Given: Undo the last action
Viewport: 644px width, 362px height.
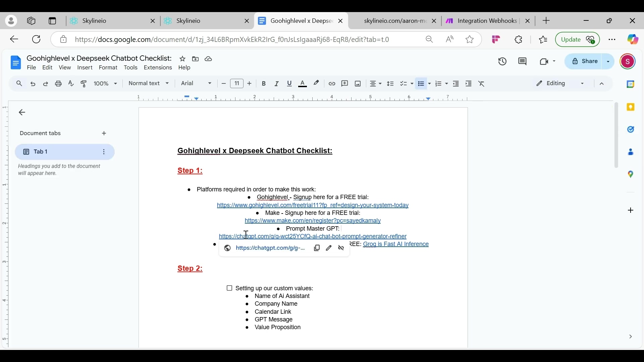Looking at the screenshot, I should tap(33, 84).
